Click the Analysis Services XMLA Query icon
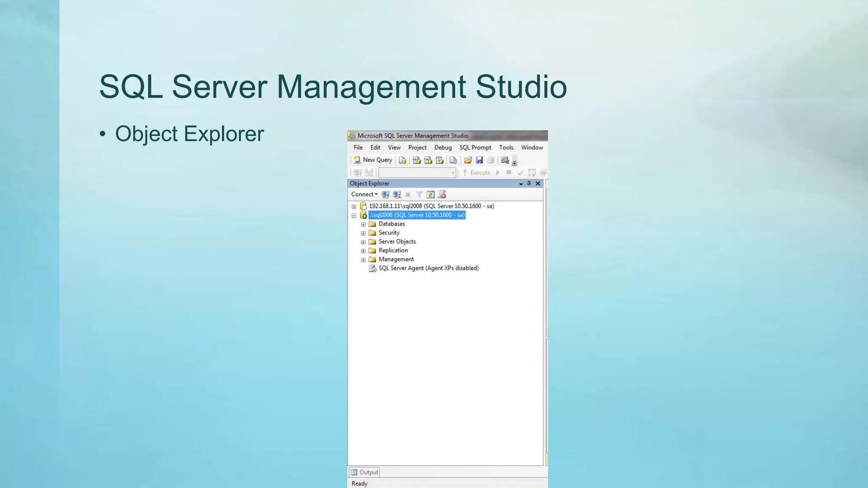This screenshot has width=868, height=488. coord(440,160)
